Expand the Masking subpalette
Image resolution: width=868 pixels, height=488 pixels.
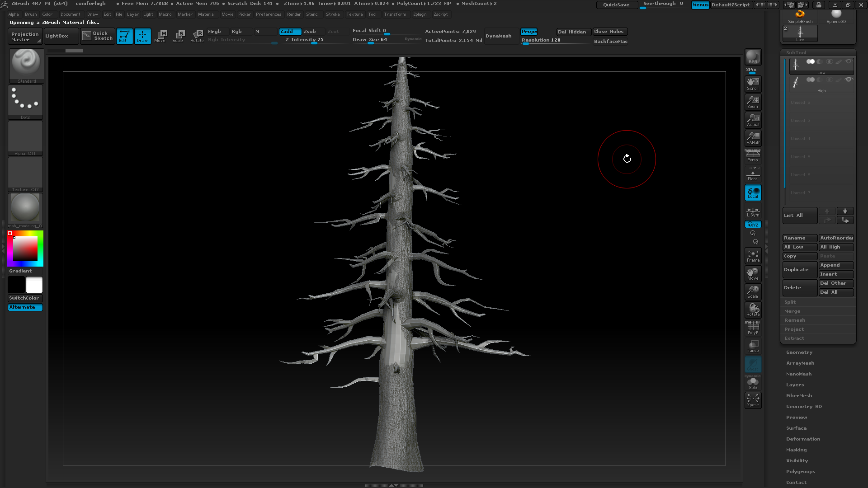tap(796, 450)
